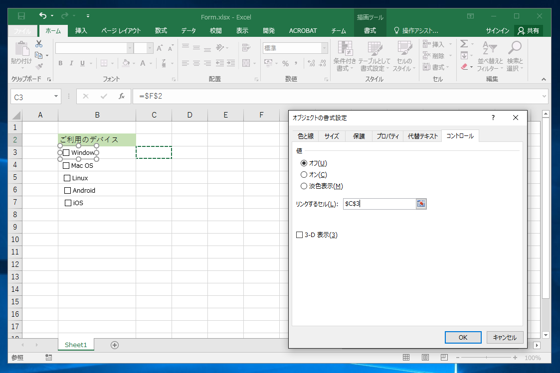Switch to the プロパティ dialog tab
The height and width of the screenshot is (373, 560).
388,136
